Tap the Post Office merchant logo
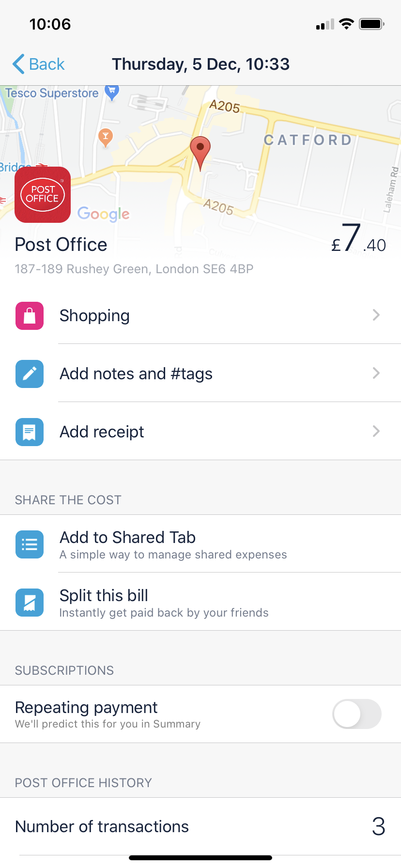Image resolution: width=401 pixels, height=868 pixels. 43,195
